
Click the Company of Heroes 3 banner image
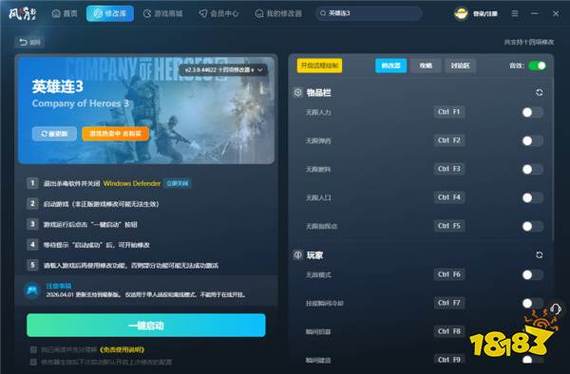(146, 110)
